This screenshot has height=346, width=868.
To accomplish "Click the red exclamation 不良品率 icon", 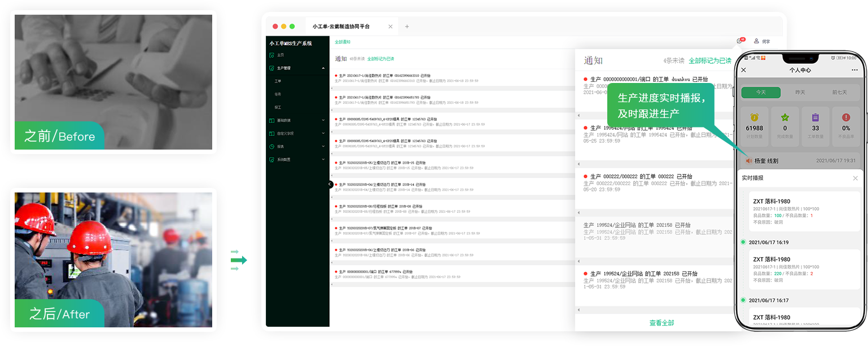I will (845, 117).
